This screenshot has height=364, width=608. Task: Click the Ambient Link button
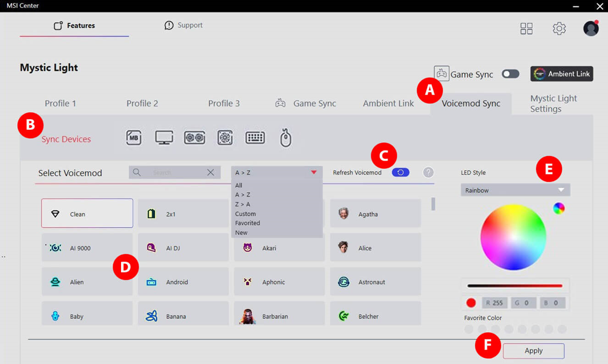(562, 74)
